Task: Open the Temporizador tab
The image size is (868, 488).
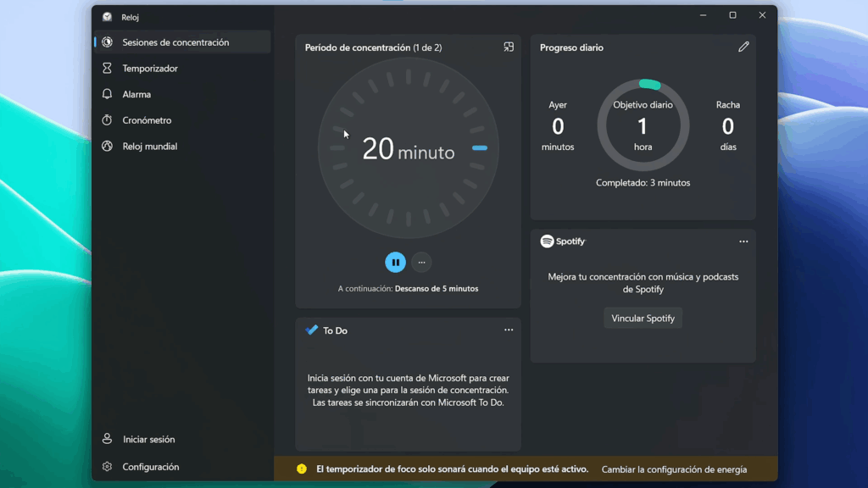Action: point(149,69)
